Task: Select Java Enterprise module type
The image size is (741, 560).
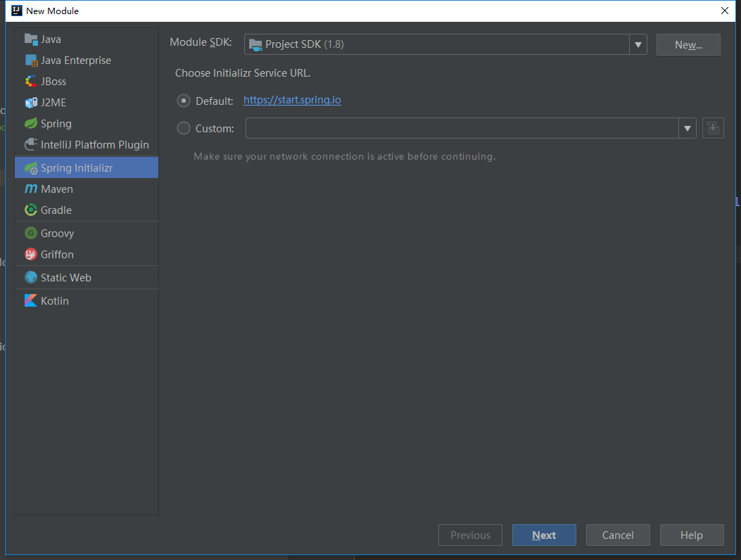Action: [x=87, y=61]
